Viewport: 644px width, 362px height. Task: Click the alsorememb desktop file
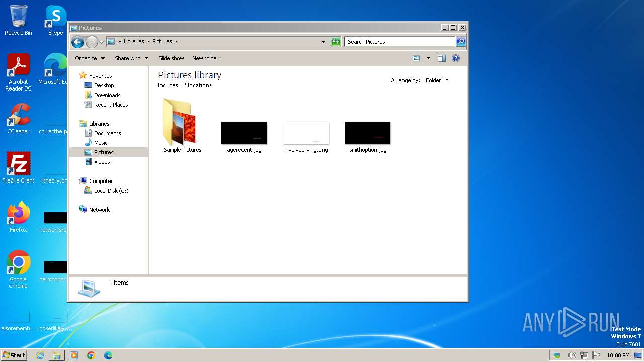(18, 322)
